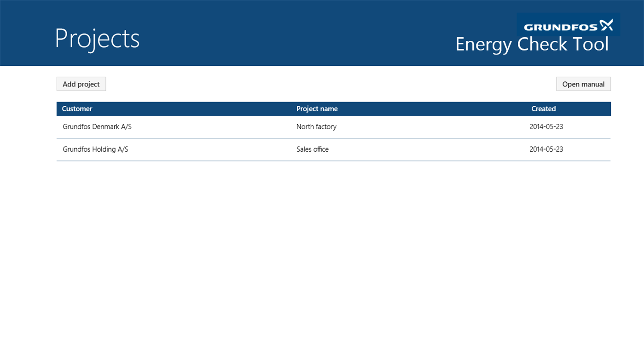
Task: Click the Grundfos crowfoot symbol in the logo
Action: 607,24
